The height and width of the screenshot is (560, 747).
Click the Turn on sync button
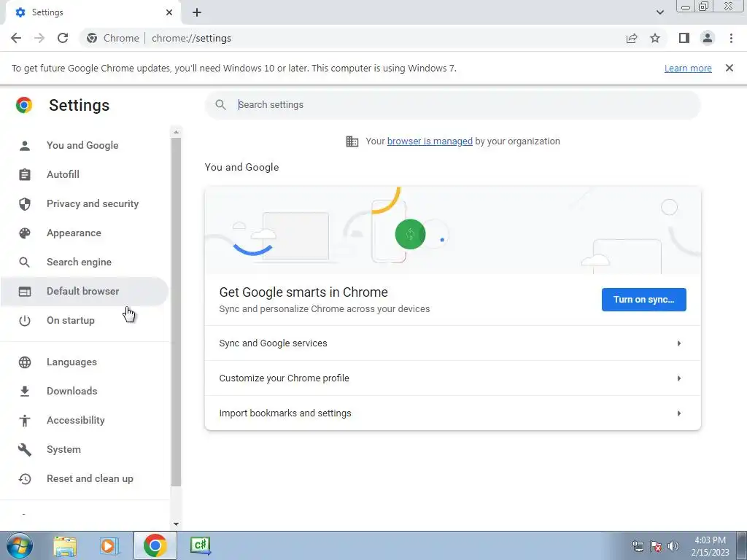pyautogui.click(x=643, y=300)
